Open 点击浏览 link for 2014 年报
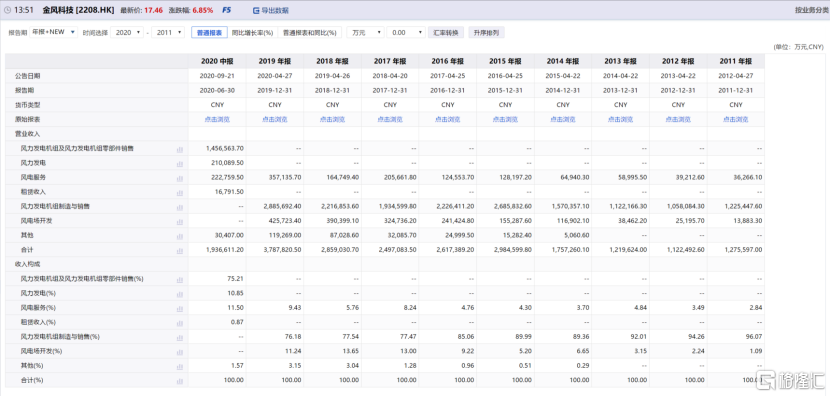The image size is (831, 397). click(563, 120)
